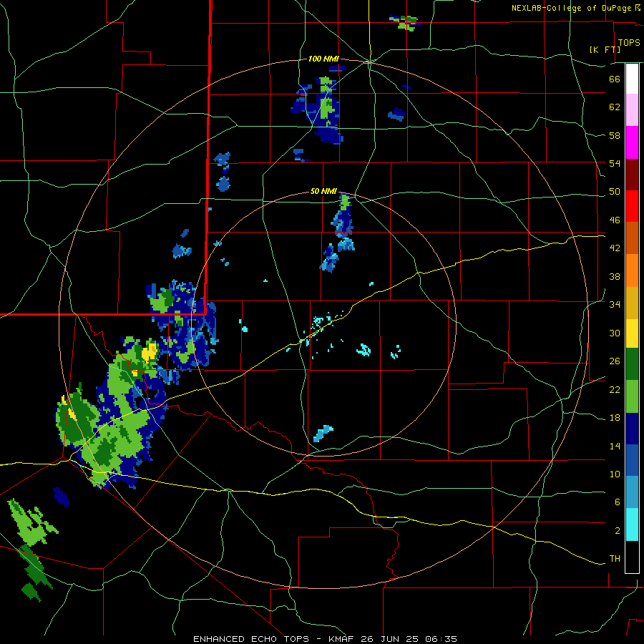Click the "TOPS" legend heading
644x644 pixels.
[x=629, y=43]
